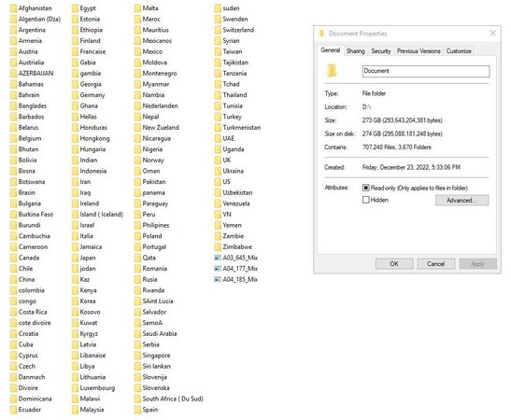Click the Advanced... button
The height and width of the screenshot is (420, 511).
tap(461, 201)
